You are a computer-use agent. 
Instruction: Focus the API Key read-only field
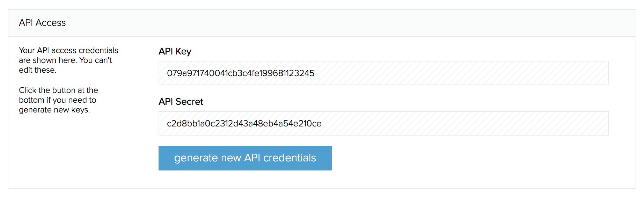(383, 73)
